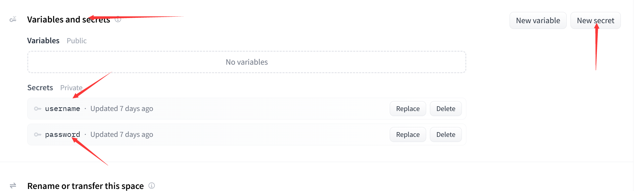644x191 pixels.
Task: Select the password secret name
Action: point(63,134)
